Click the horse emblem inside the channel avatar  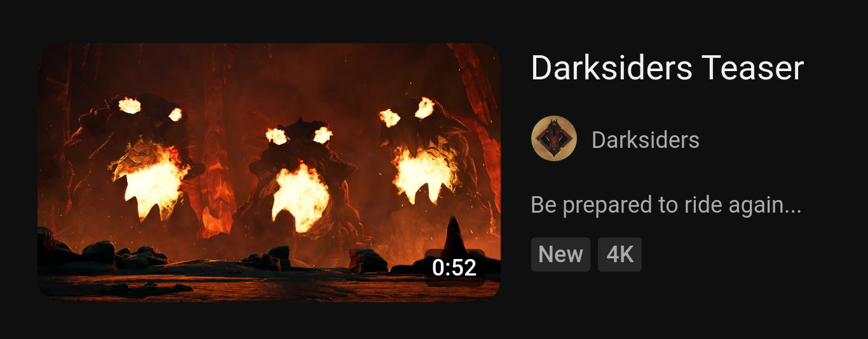coord(554,139)
